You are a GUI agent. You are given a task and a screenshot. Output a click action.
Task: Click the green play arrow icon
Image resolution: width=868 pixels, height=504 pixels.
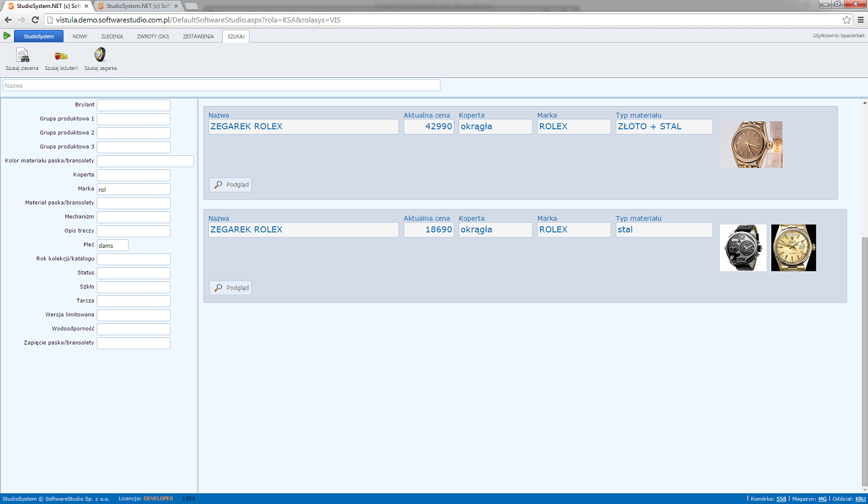pos(7,36)
